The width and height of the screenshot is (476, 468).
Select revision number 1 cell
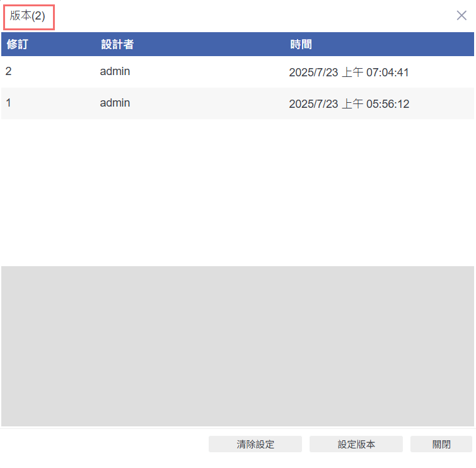(8, 103)
